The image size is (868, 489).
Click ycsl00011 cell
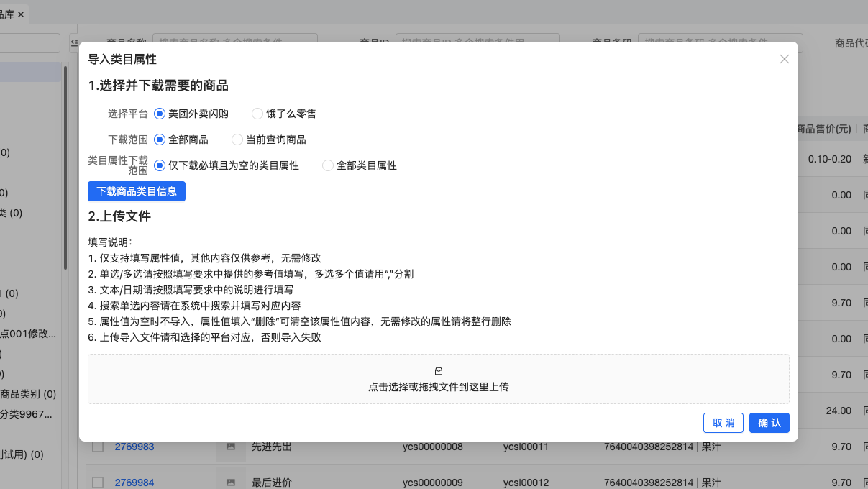click(526, 447)
